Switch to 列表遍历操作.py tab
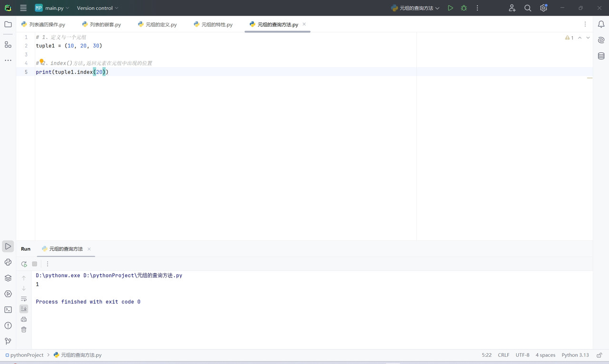 (43, 24)
